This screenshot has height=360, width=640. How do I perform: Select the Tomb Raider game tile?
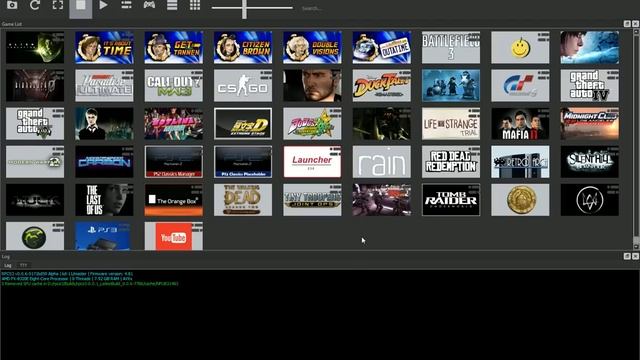pyautogui.click(x=451, y=200)
